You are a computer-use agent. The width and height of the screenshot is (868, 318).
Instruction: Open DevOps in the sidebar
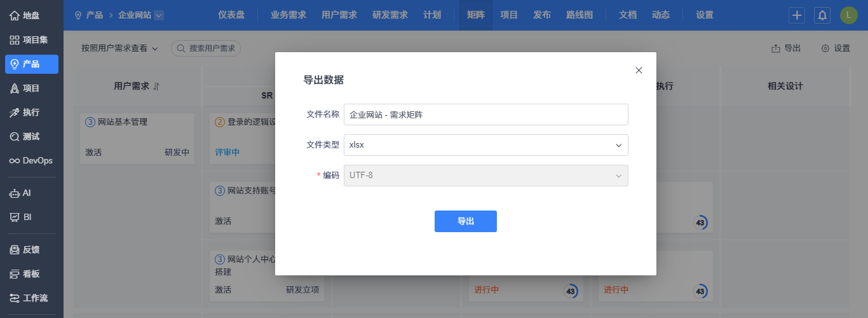pyautogui.click(x=31, y=161)
